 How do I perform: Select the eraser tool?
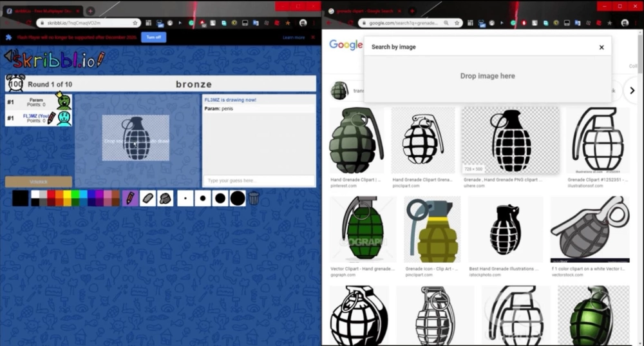pyautogui.click(x=147, y=198)
